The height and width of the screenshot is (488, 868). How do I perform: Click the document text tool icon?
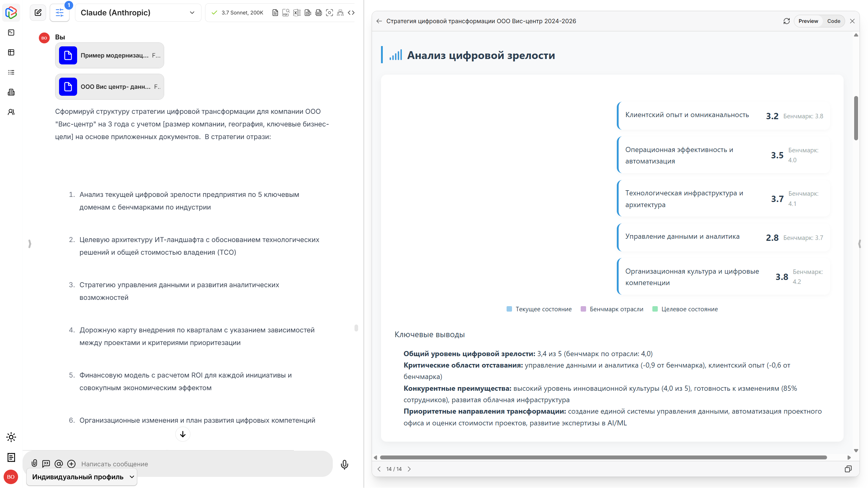(x=275, y=13)
